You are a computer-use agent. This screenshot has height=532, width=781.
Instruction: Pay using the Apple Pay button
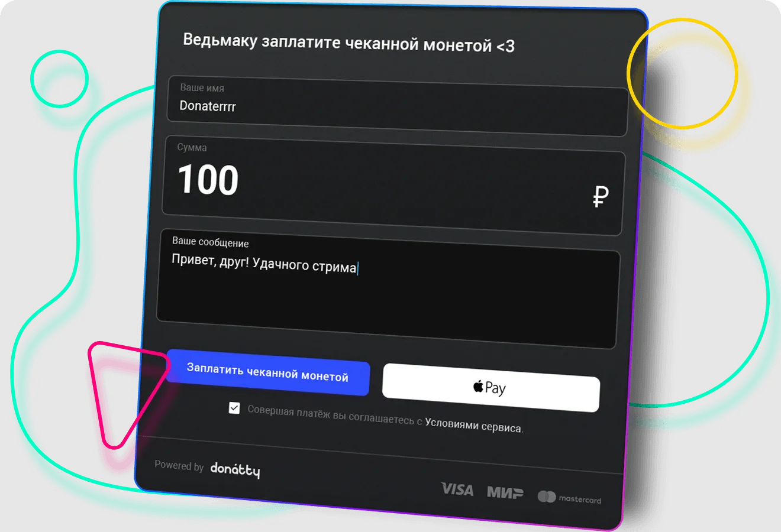pos(491,388)
